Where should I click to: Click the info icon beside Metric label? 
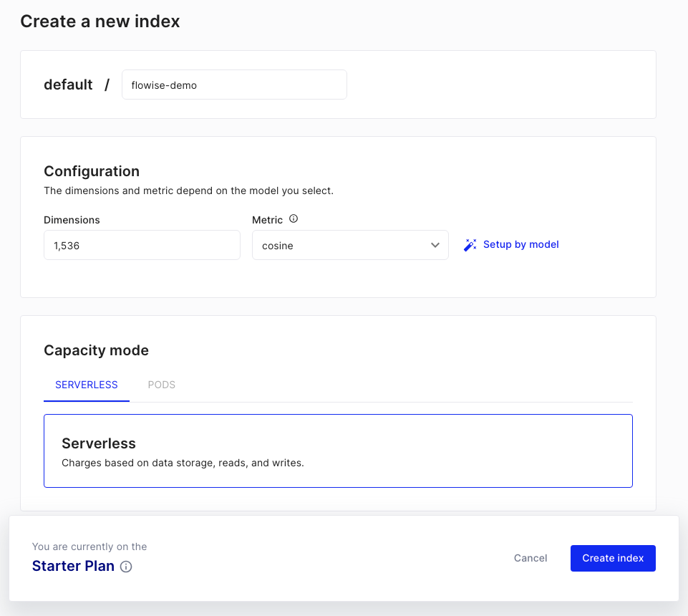(294, 220)
